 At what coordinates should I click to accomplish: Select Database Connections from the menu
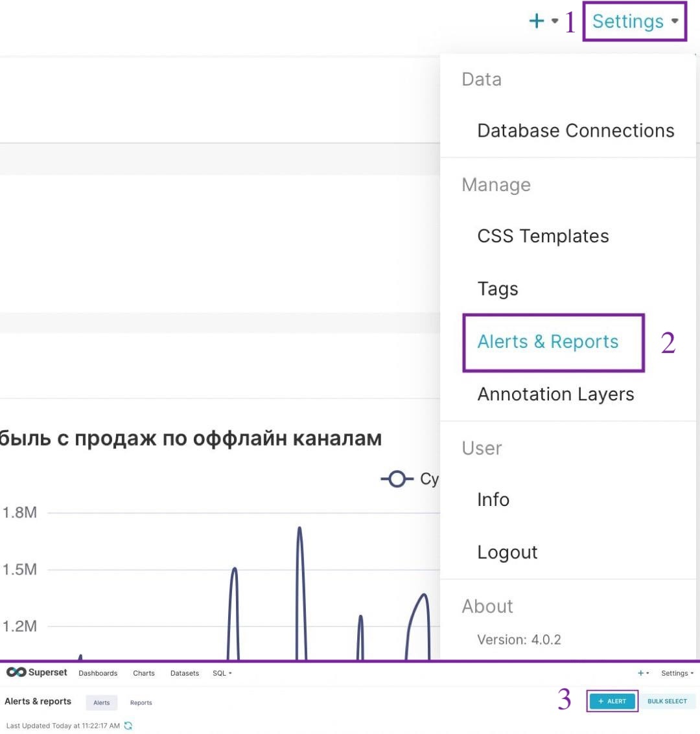pos(576,130)
